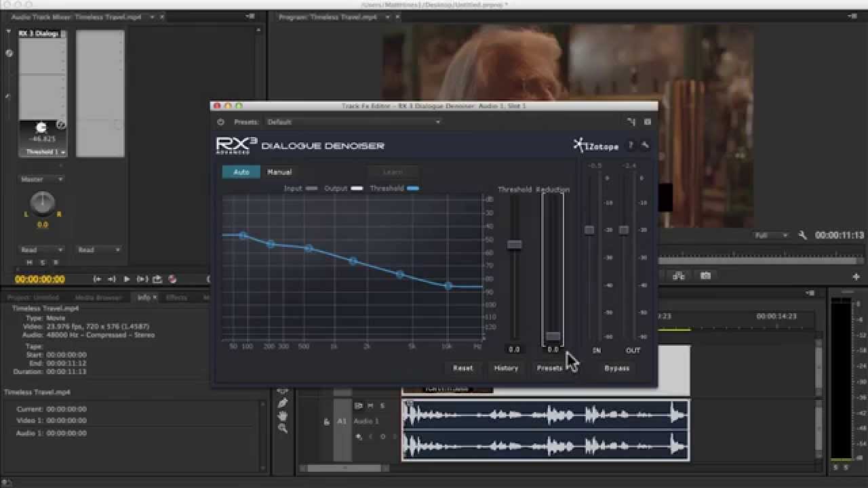Click the icon left of Export Frame
Image resolution: width=868 pixels, height=488 pixels.
[678, 275]
